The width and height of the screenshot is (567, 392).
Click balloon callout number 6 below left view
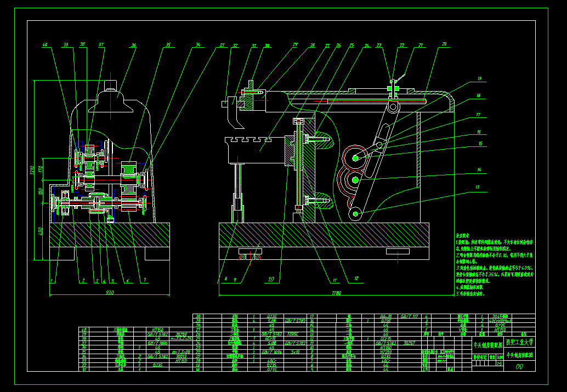(127, 281)
